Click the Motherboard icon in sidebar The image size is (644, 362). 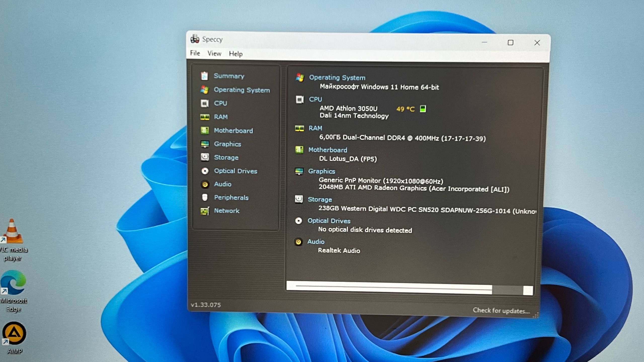pyautogui.click(x=205, y=130)
